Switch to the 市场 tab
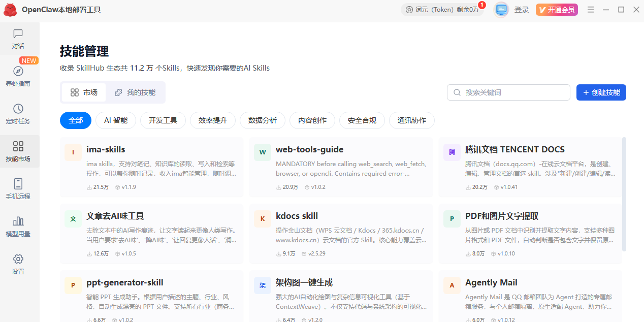The image size is (644, 322). point(84,92)
